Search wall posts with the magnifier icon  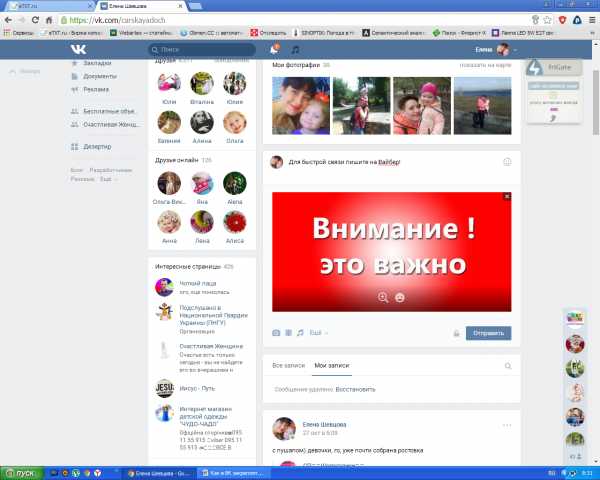[x=508, y=366]
